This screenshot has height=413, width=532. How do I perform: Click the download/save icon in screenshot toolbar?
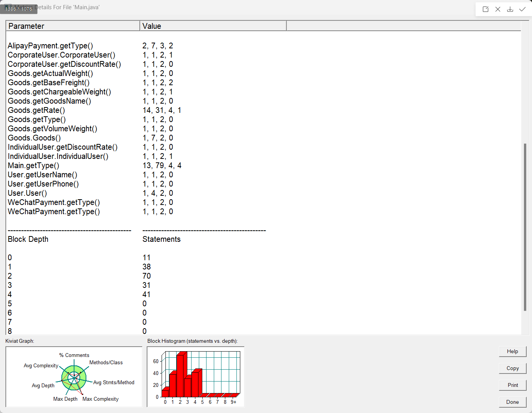tap(510, 9)
